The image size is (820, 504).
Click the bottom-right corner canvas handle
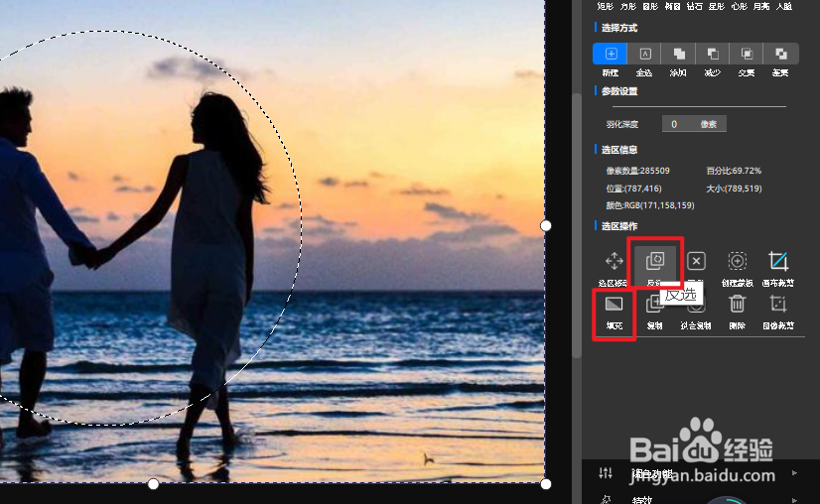pos(545,484)
